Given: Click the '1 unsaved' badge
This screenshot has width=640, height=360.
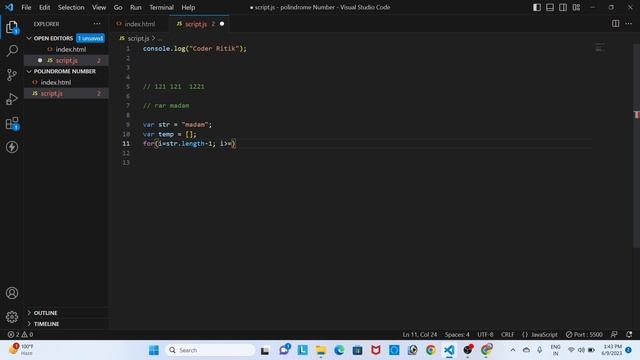Looking at the screenshot, I should coord(90,38).
